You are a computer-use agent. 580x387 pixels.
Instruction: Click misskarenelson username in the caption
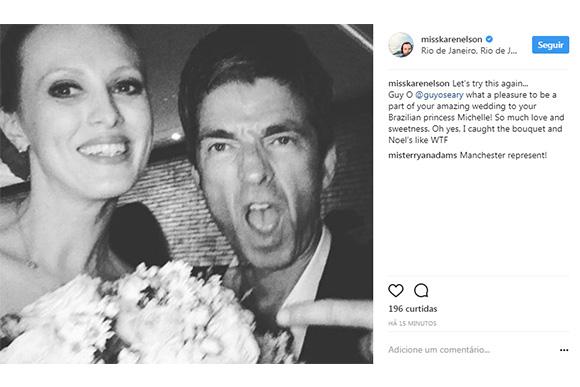419,83
